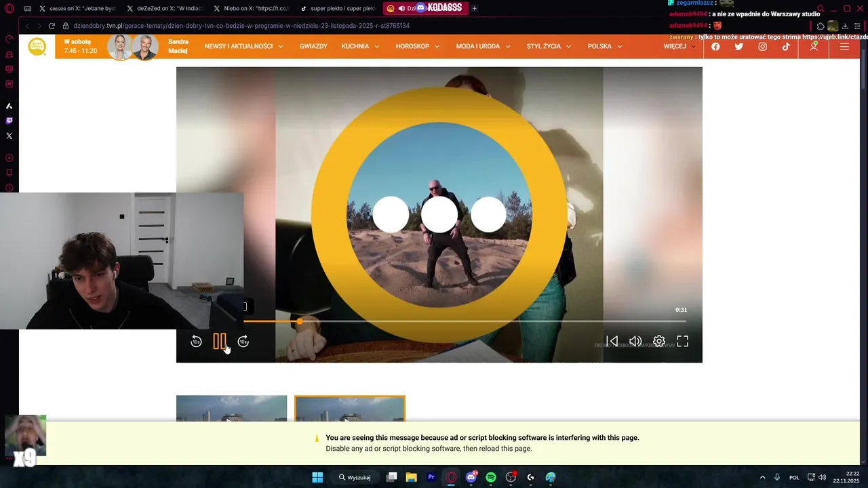Open the muted Dzień Dobry active tab

click(x=426, y=8)
